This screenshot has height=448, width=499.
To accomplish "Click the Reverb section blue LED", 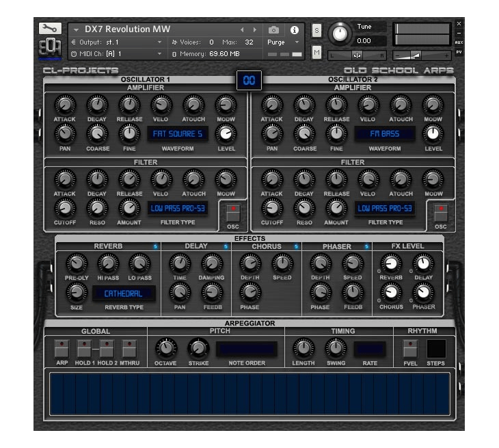I will coord(155,246).
